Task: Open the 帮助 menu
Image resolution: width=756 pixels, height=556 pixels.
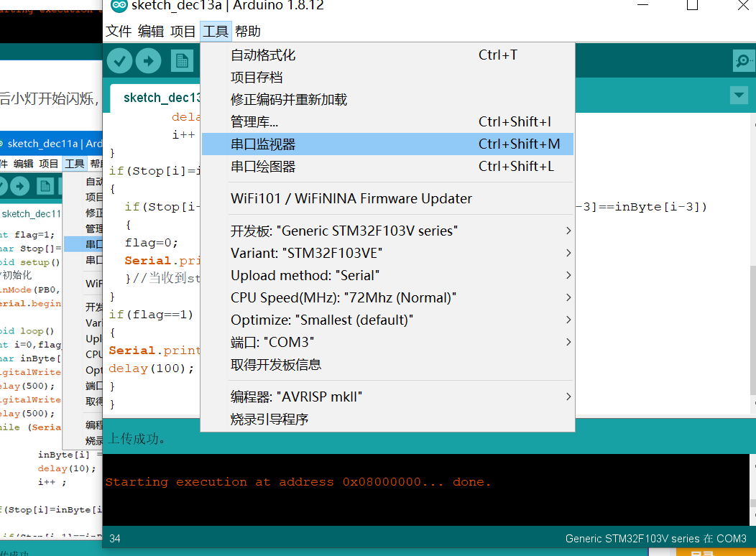Action: 248,32
